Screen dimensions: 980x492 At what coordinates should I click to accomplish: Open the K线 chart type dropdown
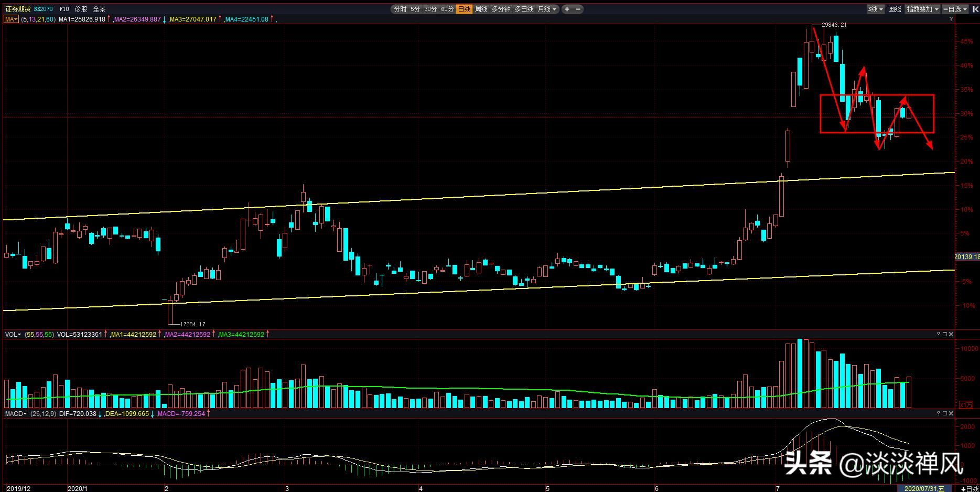875,9
